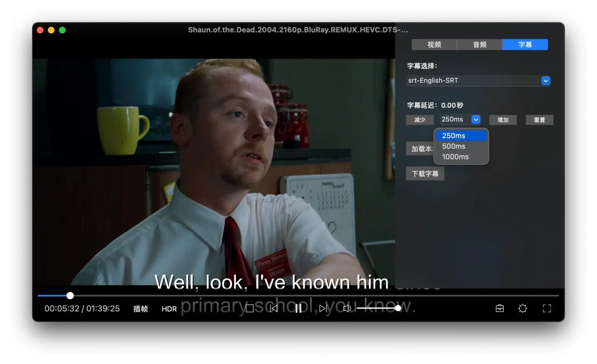Enter fullscreen mode

547,308
